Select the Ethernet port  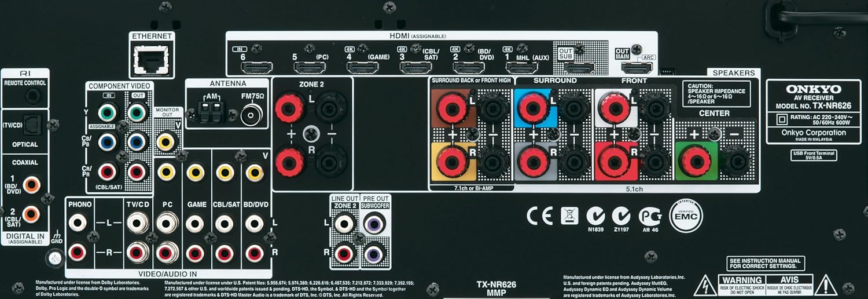[x=150, y=58]
